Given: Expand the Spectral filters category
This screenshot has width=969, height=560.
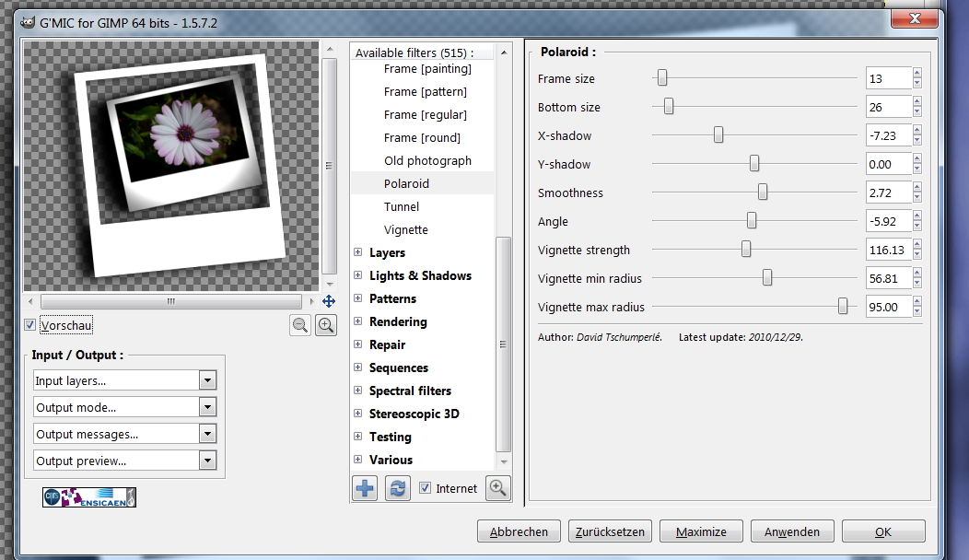Looking at the screenshot, I should click(357, 390).
